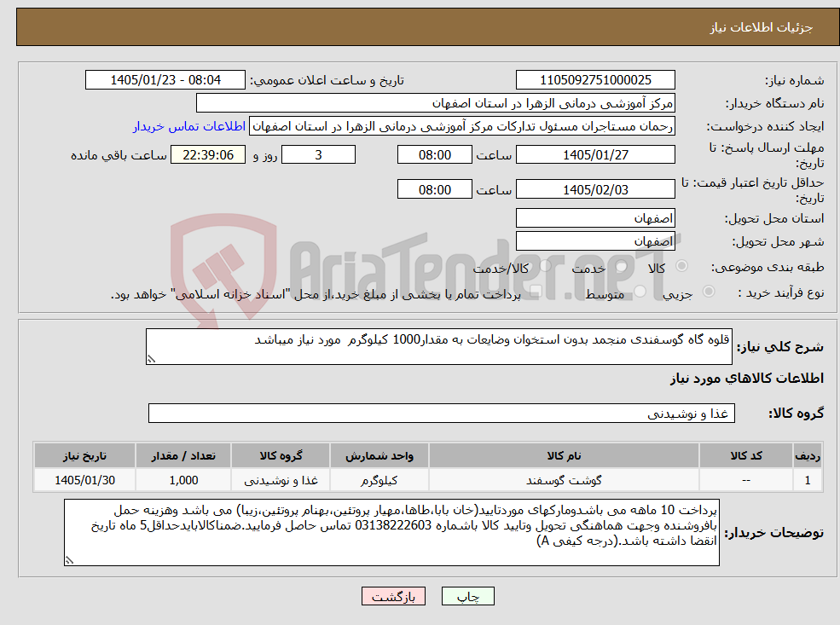Click the ردیف column header
Viewport: 840px width, 625px height.
pyautogui.click(x=808, y=456)
